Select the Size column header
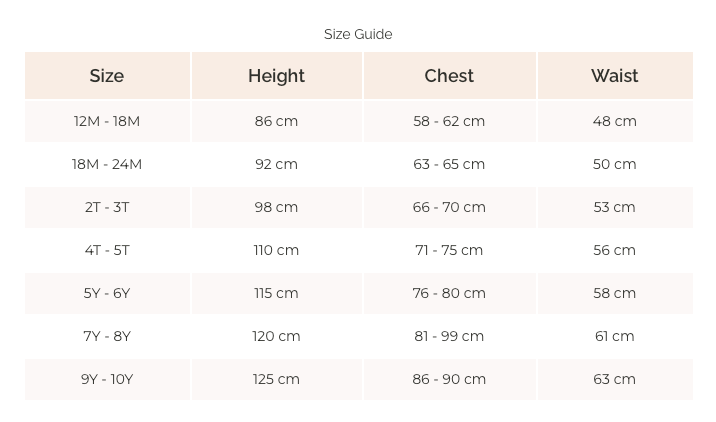The width and height of the screenshot is (716, 422). point(107,76)
